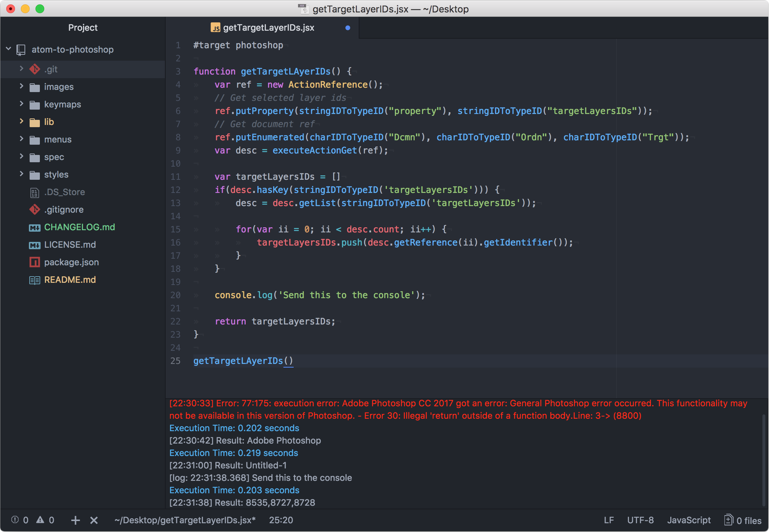Expand the .git folder chevron

tap(21, 68)
